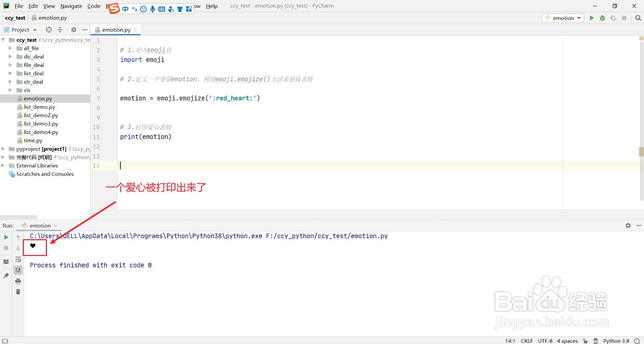The height and width of the screenshot is (344, 644).
Task: Expand the dic_deal folder
Action: pos(10,57)
